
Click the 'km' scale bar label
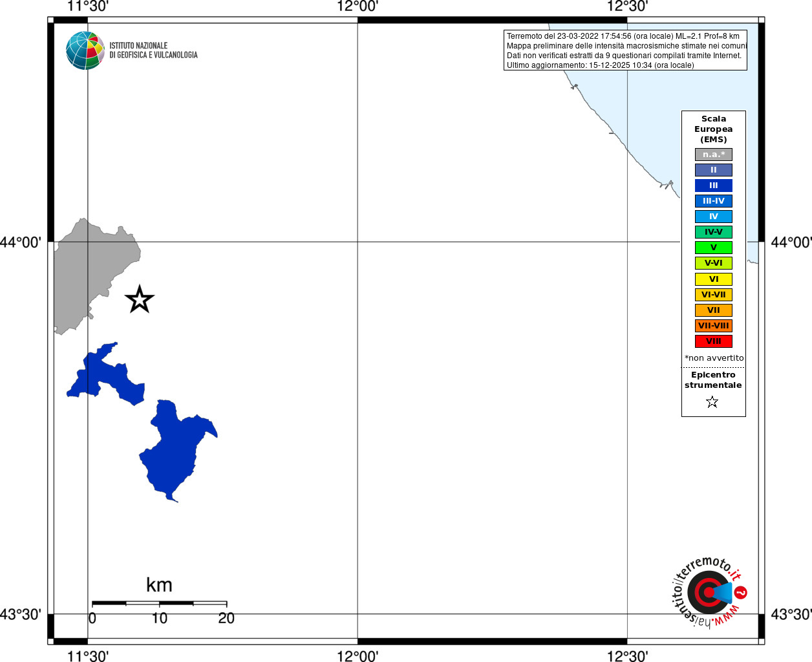(159, 585)
